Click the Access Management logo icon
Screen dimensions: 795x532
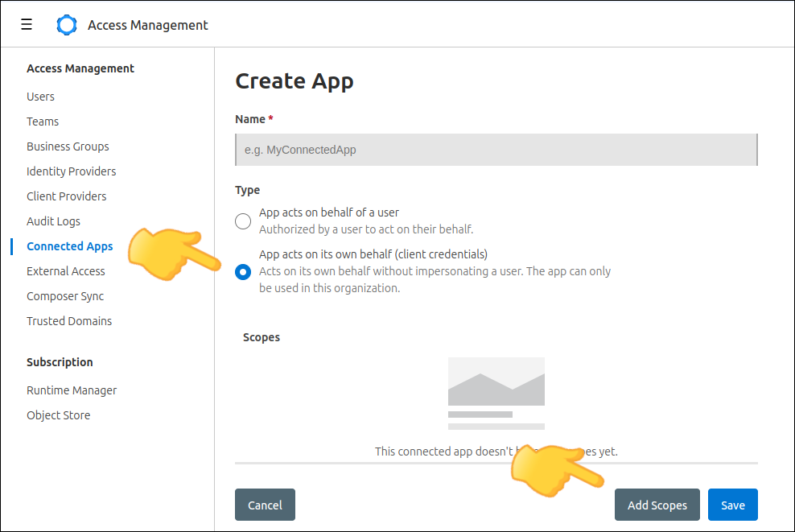tap(67, 25)
